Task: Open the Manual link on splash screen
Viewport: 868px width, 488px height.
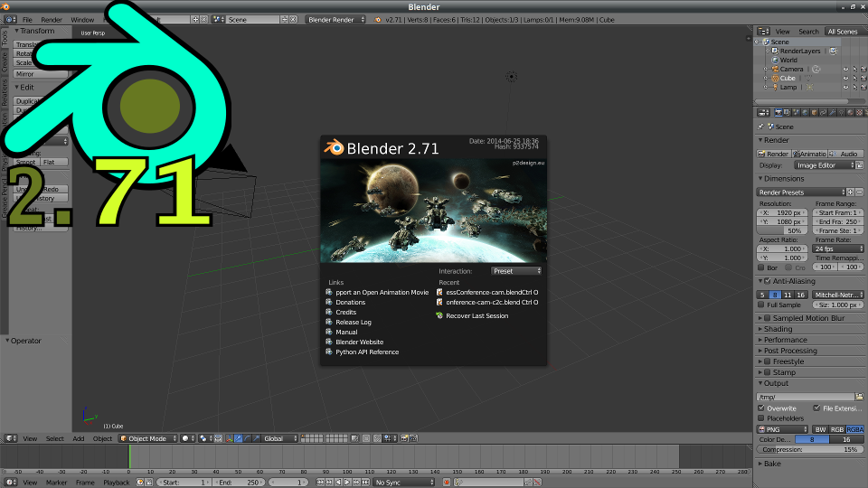Action: tap(346, 332)
